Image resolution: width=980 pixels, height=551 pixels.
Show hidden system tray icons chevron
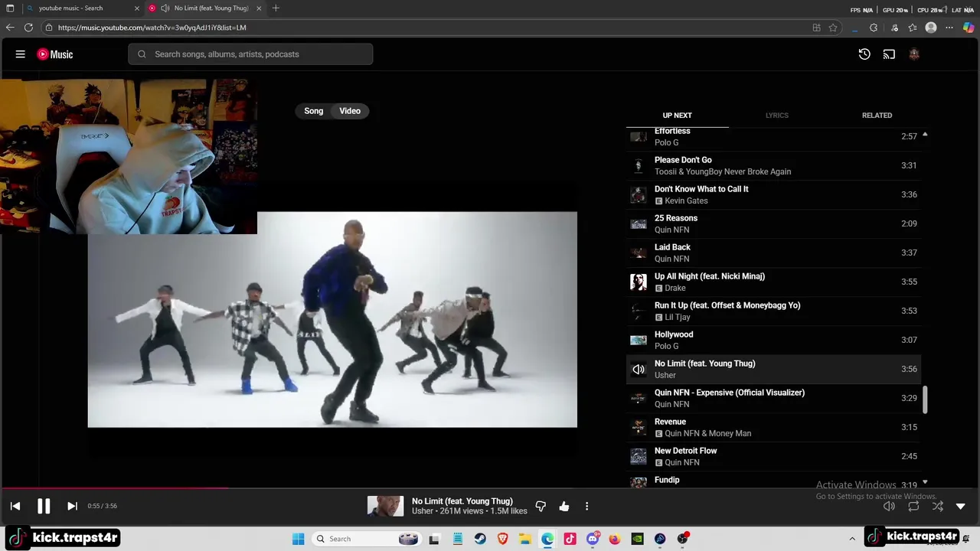pyautogui.click(x=852, y=539)
